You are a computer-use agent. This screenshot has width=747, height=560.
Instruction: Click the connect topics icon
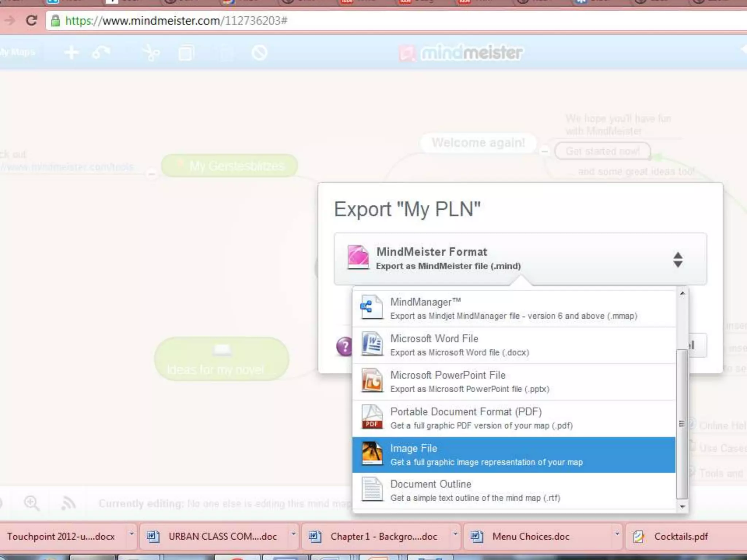point(101,52)
